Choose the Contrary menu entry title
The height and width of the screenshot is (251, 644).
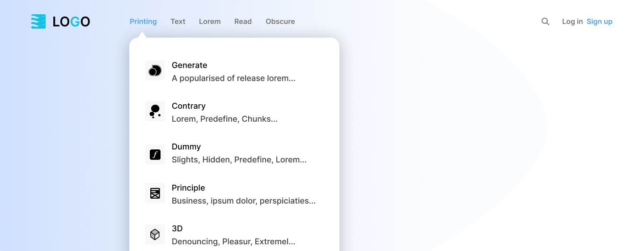click(189, 106)
